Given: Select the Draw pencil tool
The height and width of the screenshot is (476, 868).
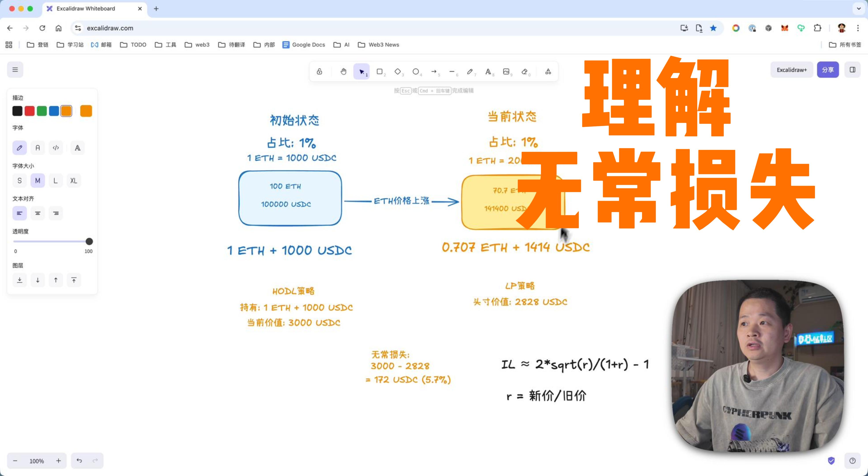Looking at the screenshot, I should 470,71.
